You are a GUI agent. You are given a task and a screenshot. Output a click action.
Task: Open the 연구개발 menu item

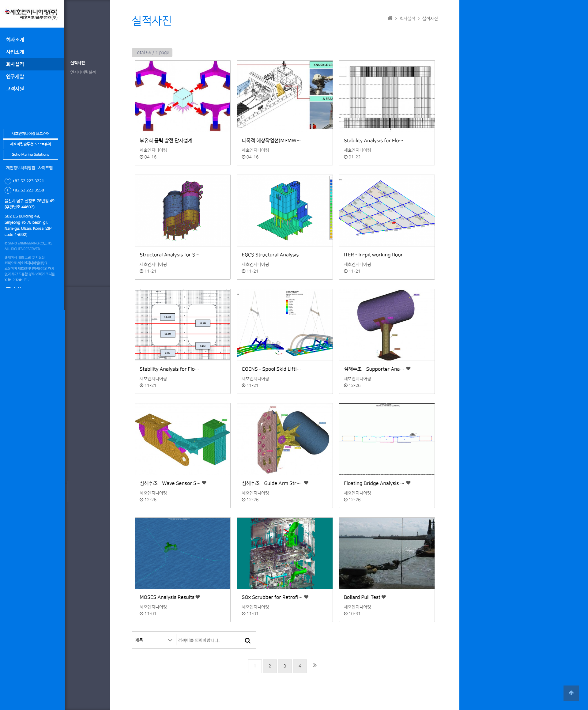[15, 77]
